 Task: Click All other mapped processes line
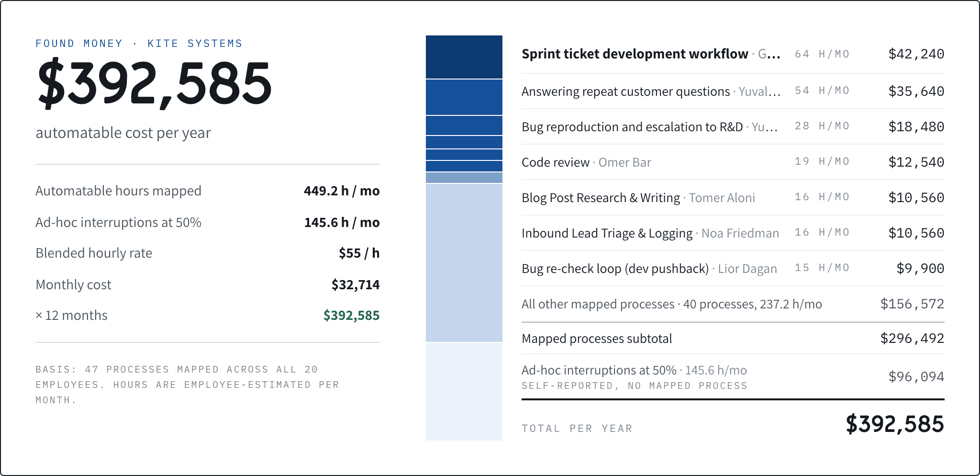click(733, 304)
